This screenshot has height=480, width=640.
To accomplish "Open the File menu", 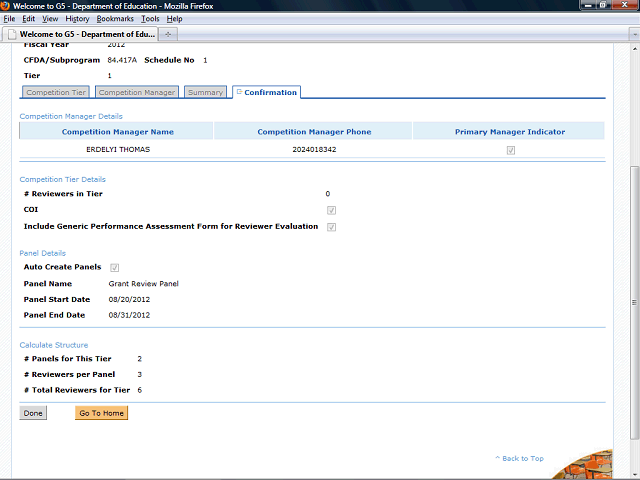I will [x=9, y=19].
